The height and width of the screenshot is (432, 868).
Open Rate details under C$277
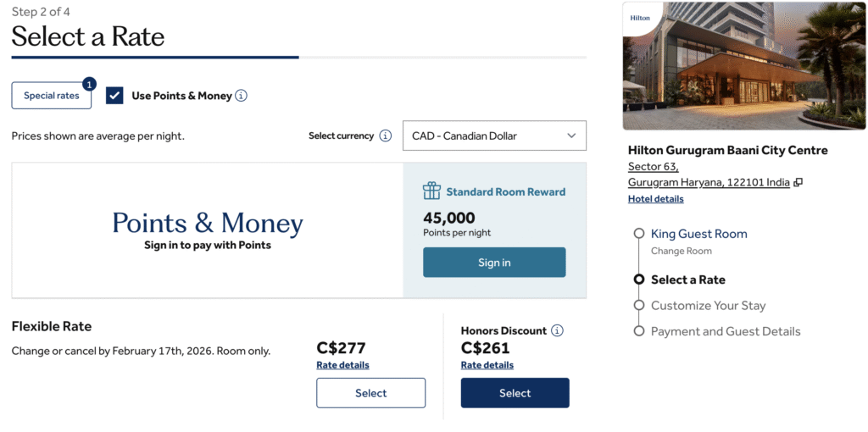point(342,365)
